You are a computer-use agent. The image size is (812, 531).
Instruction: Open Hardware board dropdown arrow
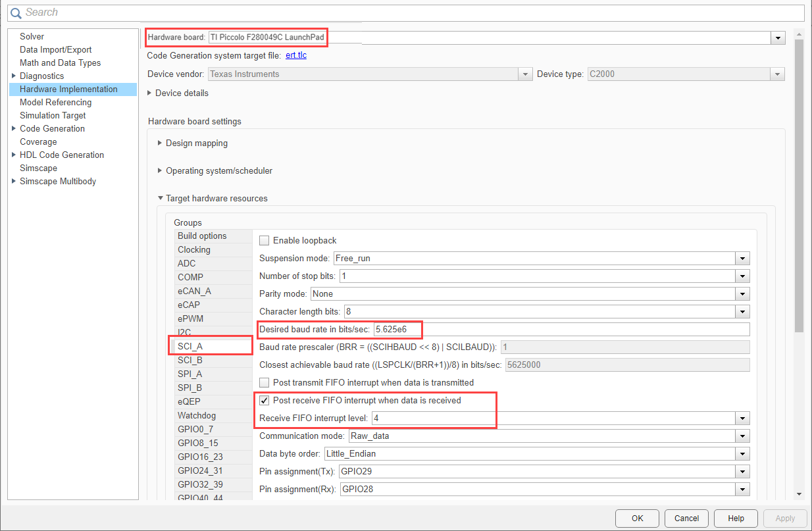[x=778, y=38]
